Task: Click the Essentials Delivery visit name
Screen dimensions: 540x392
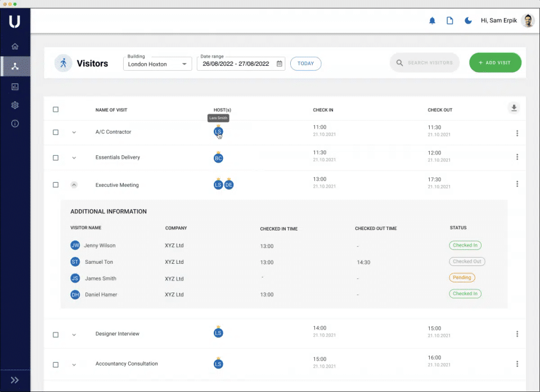Action: pyautogui.click(x=118, y=157)
